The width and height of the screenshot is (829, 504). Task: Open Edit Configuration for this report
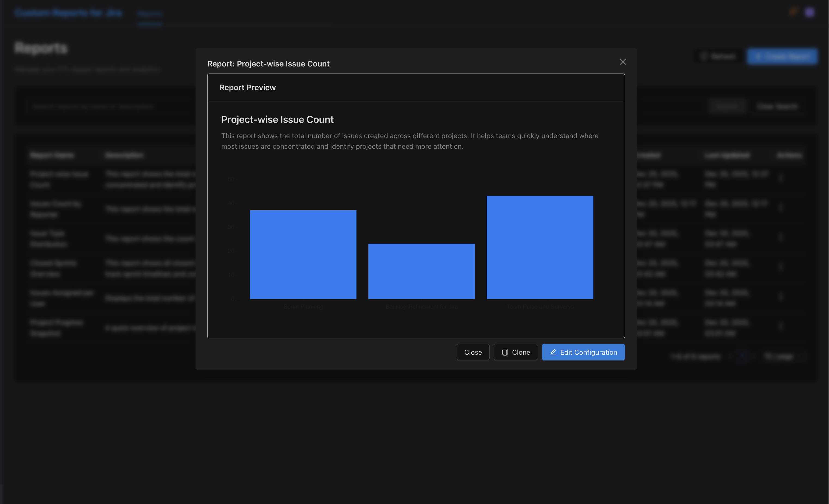(583, 352)
